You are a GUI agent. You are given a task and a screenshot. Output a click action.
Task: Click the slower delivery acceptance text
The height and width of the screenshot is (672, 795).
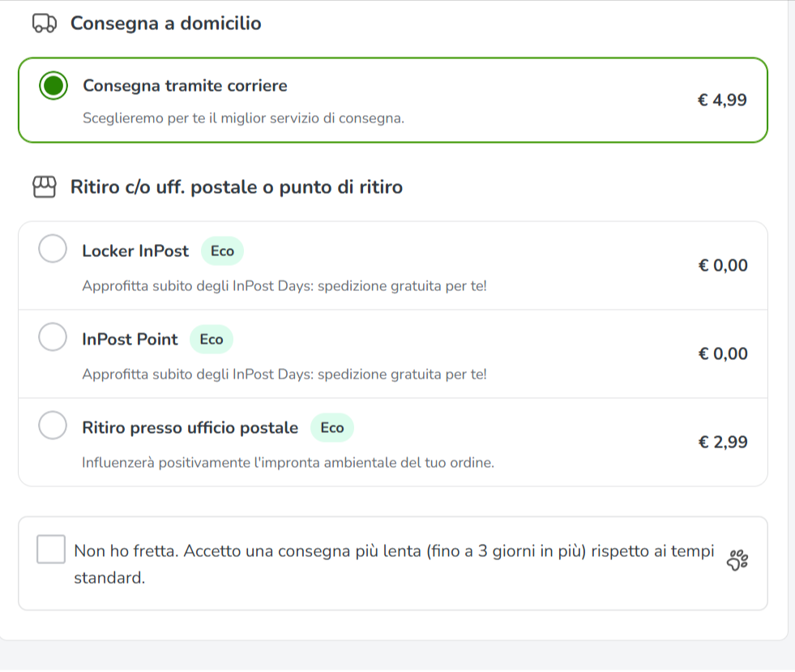coord(394,564)
